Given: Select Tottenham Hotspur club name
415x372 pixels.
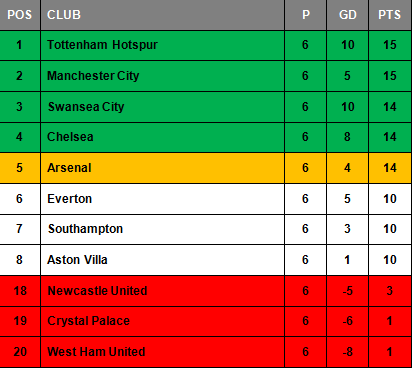Looking at the screenshot, I should click(102, 45).
